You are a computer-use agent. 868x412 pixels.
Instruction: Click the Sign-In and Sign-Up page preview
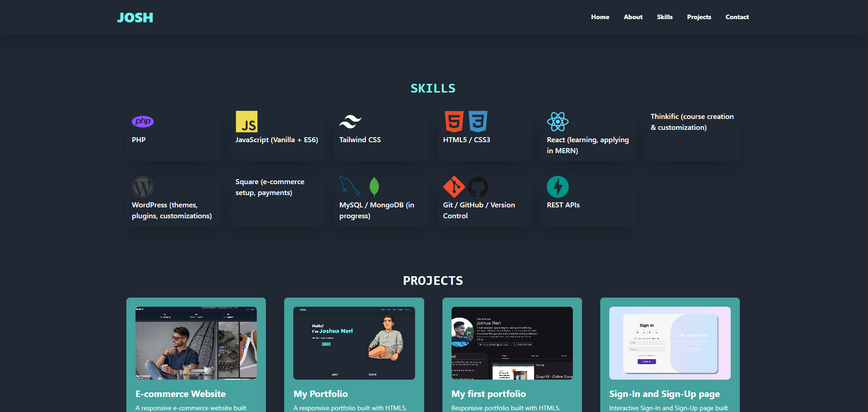pos(670,343)
